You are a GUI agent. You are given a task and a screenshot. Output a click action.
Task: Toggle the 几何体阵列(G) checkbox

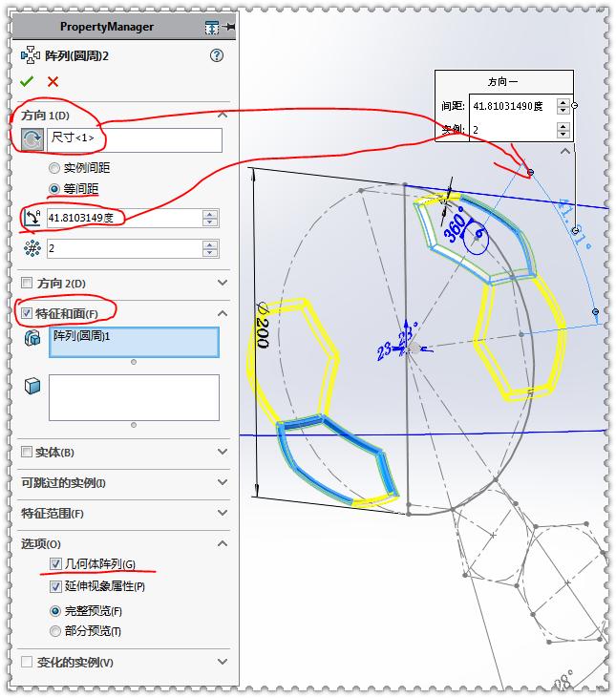(x=55, y=564)
